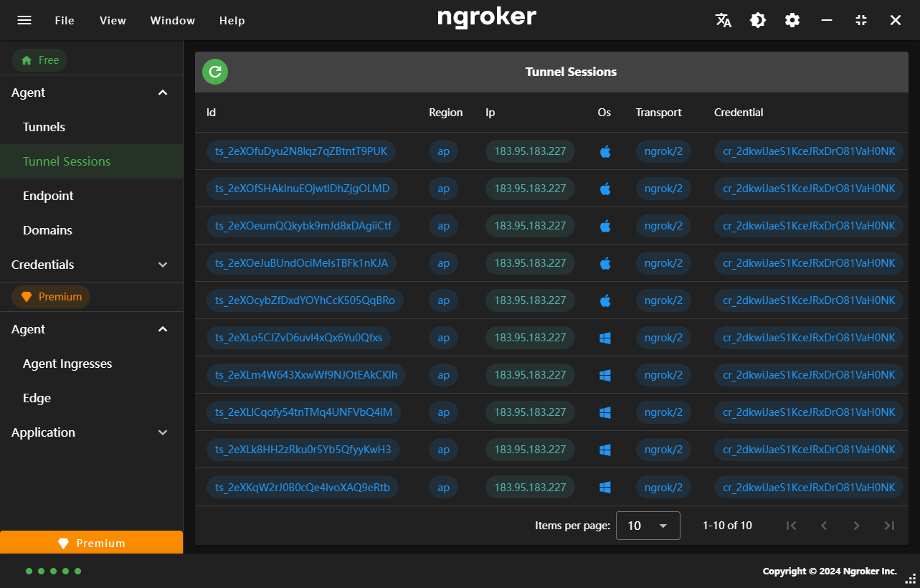Click the 1-10 of 10 range label
Screen dimensions: 920x588
pos(727,526)
